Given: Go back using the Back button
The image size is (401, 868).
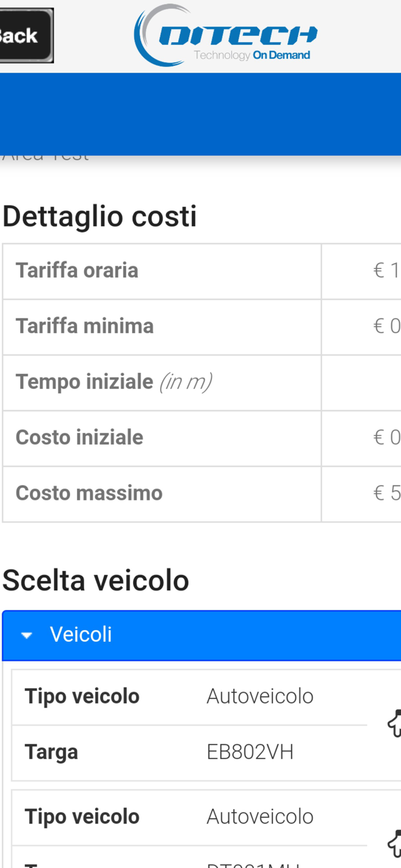Looking at the screenshot, I should (23, 35).
